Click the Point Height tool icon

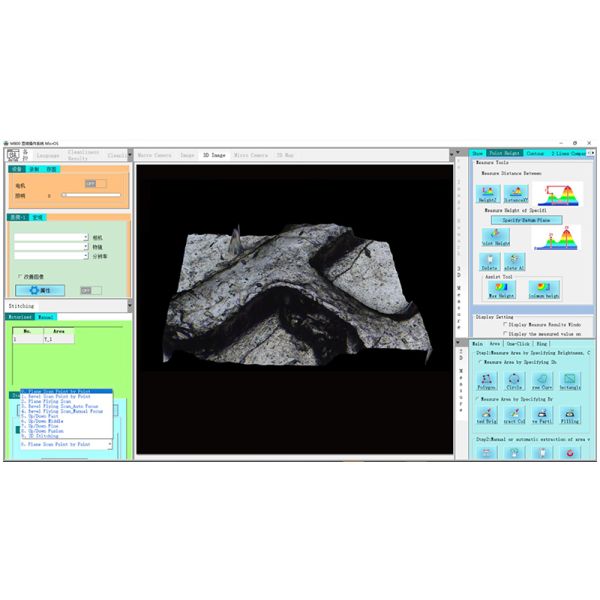coord(495,238)
